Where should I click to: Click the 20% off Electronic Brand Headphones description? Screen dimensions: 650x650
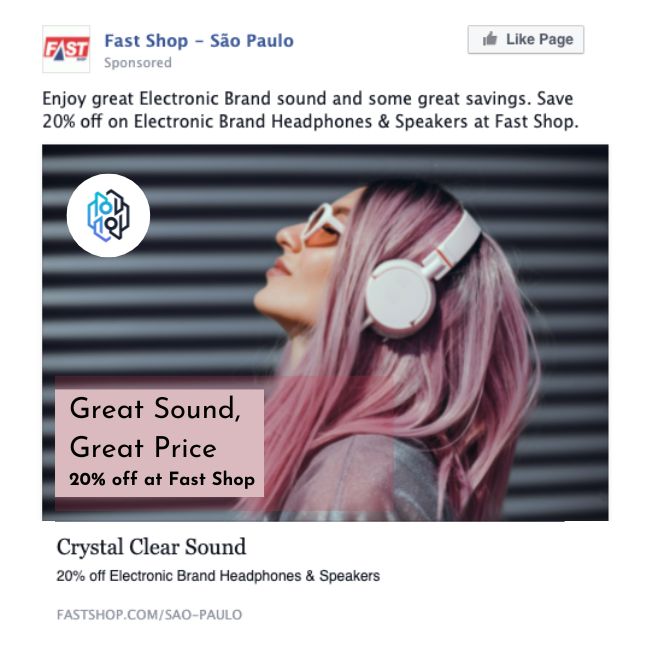point(218,576)
